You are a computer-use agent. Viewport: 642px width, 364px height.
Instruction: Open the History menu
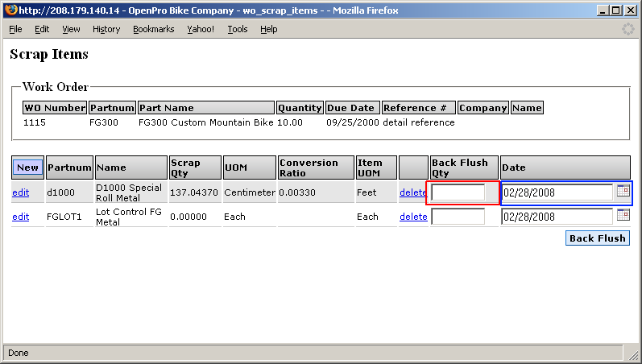point(106,29)
